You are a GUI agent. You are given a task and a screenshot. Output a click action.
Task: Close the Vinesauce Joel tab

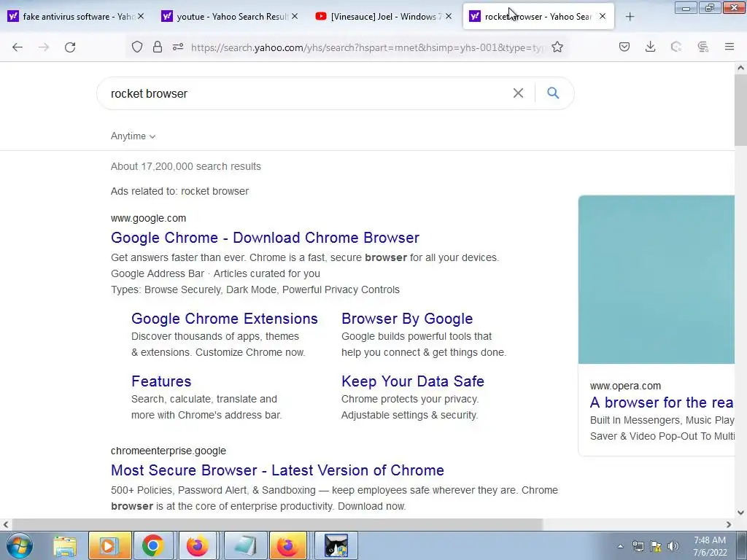click(x=449, y=16)
